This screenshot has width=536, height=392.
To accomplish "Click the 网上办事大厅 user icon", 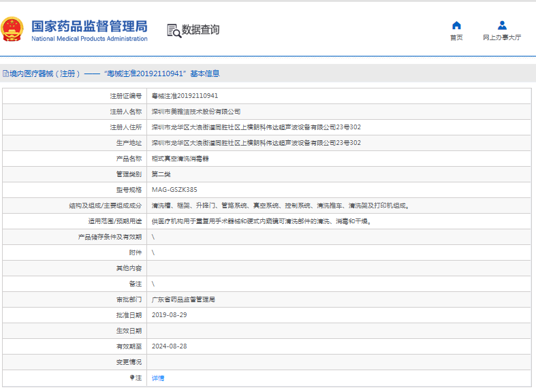I will point(502,25).
